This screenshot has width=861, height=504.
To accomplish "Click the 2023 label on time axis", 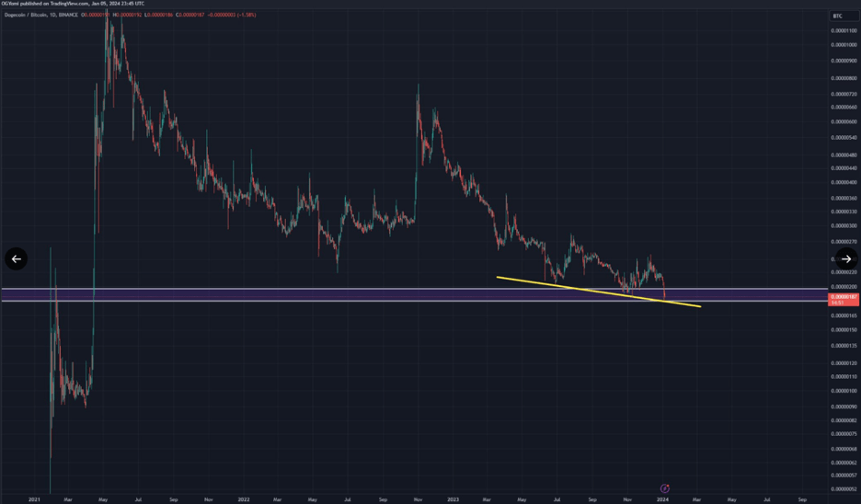I will 453,499.
